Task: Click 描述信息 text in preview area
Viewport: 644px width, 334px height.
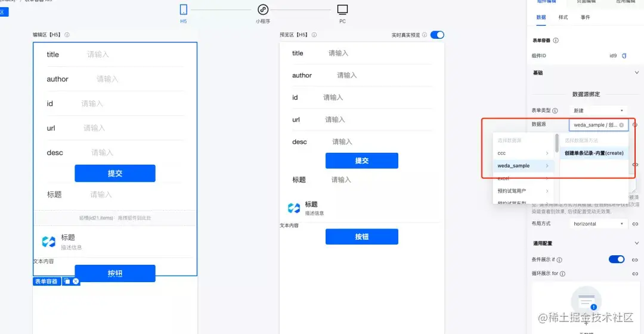Action: click(314, 213)
